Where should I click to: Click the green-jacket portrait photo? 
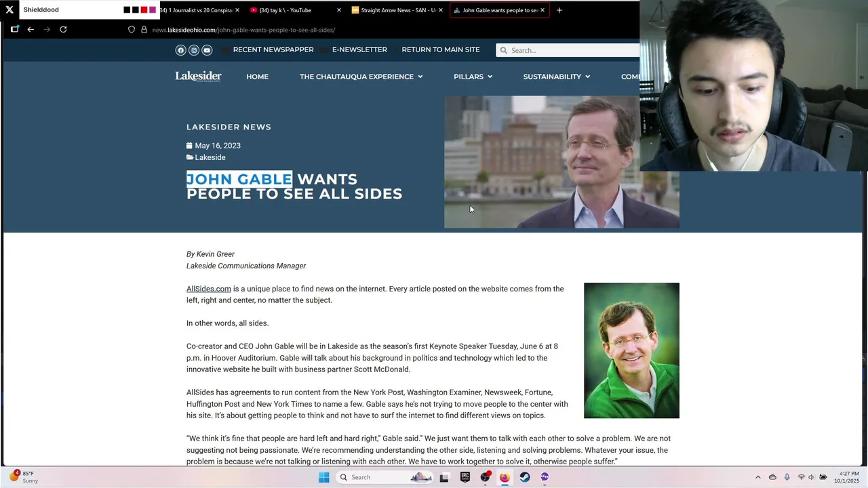tap(631, 350)
